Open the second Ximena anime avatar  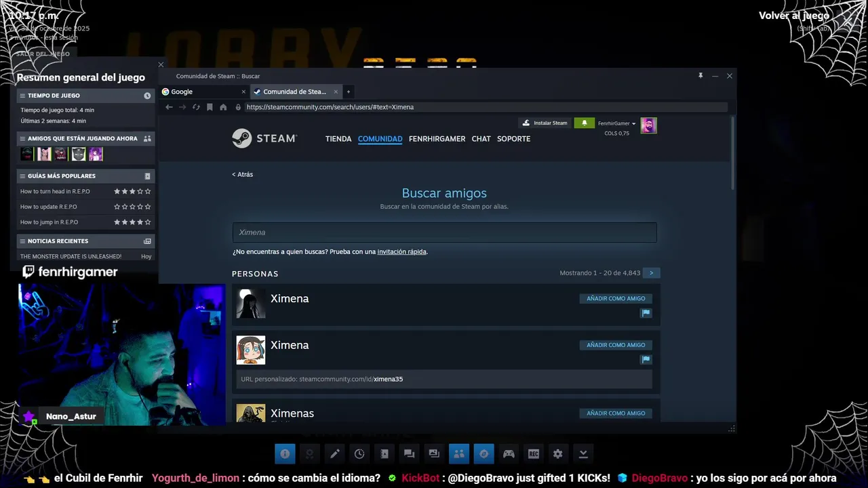(x=250, y=350)
